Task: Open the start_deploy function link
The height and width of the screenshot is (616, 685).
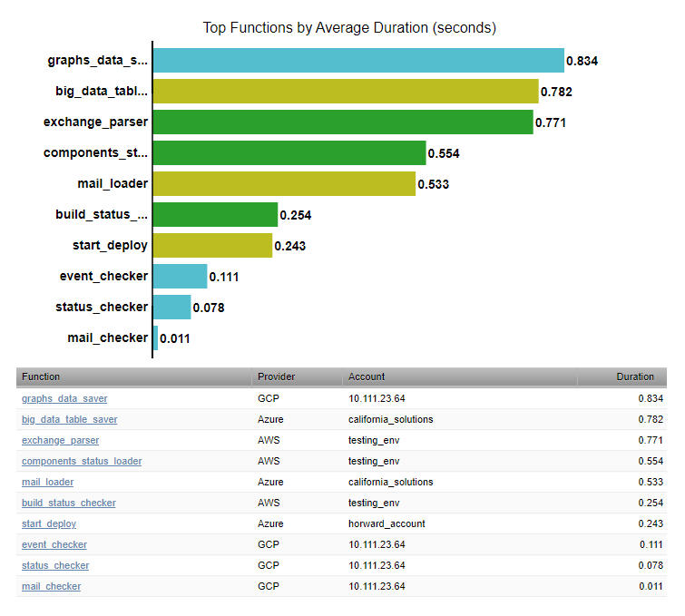Action: click(49, 523)
